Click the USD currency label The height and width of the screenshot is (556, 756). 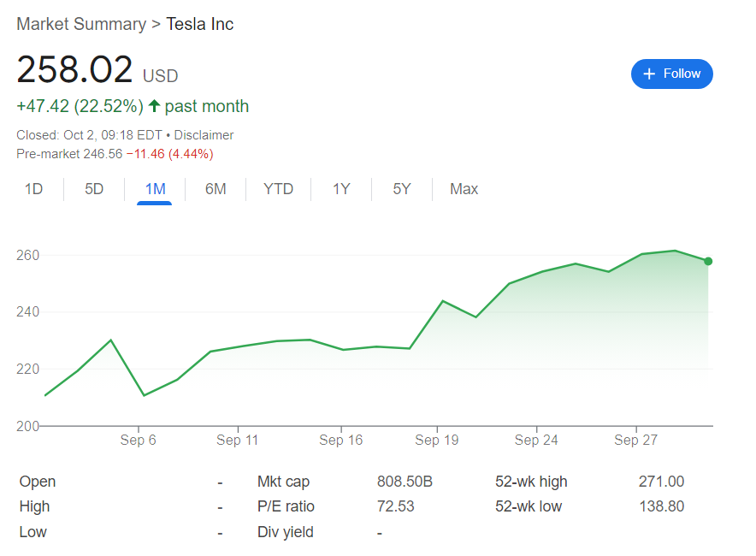point(161,76)
